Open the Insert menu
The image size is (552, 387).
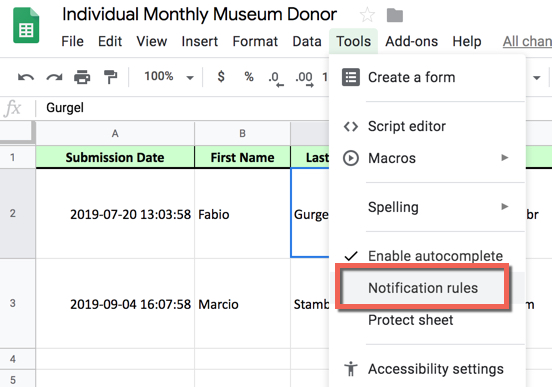200,42
